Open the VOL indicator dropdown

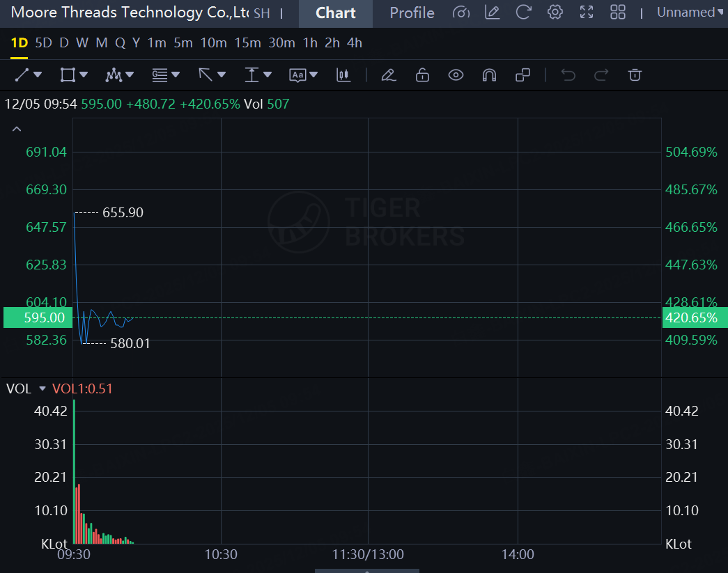pos(42,388)
